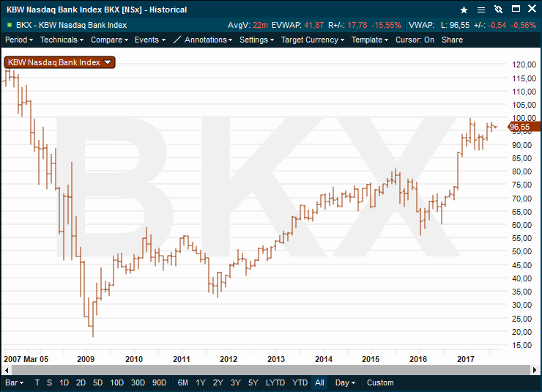Open the Settings dropdown menu

(257, 40)
